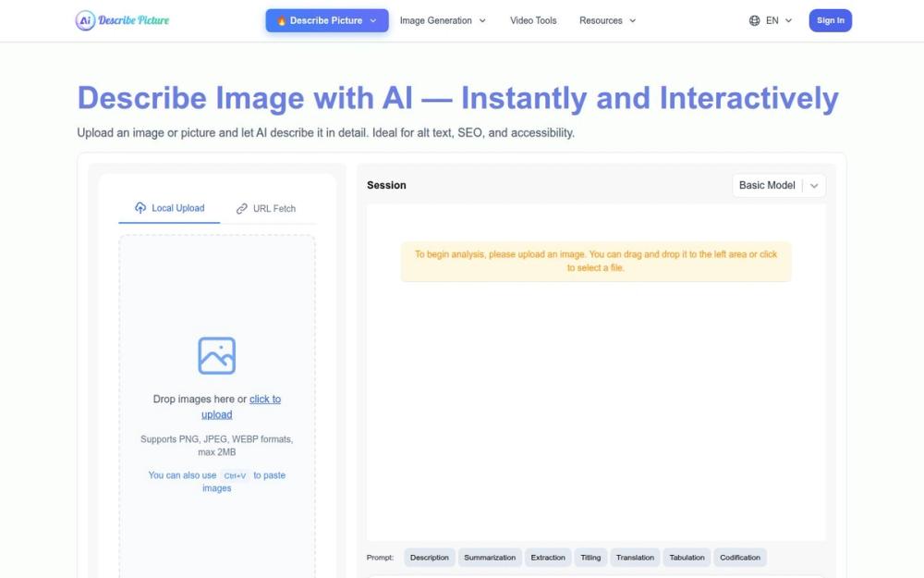Click the fire emoji on Describe Picture button
The width and height of the screenshot is (924, 578).
282,18
